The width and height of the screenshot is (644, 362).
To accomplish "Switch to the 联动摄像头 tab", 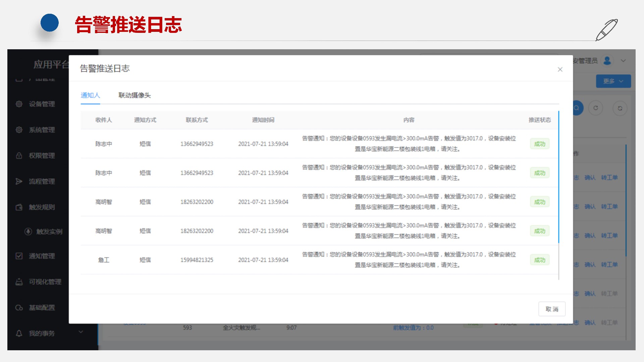I will click(135, 95).
